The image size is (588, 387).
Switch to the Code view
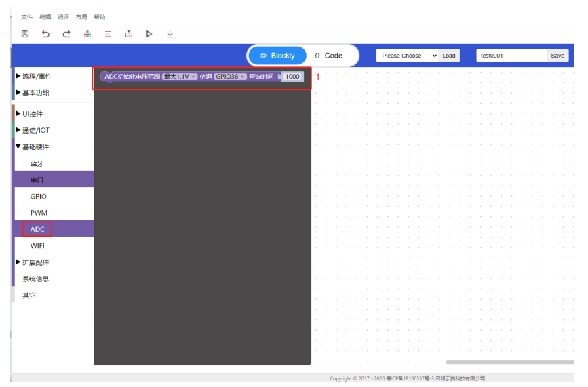(328, 56)
